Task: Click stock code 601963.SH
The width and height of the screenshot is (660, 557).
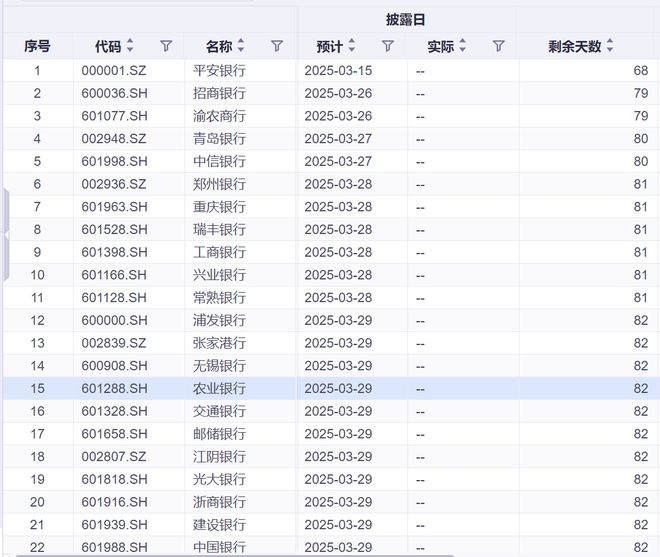Action: tap(114, 207)
